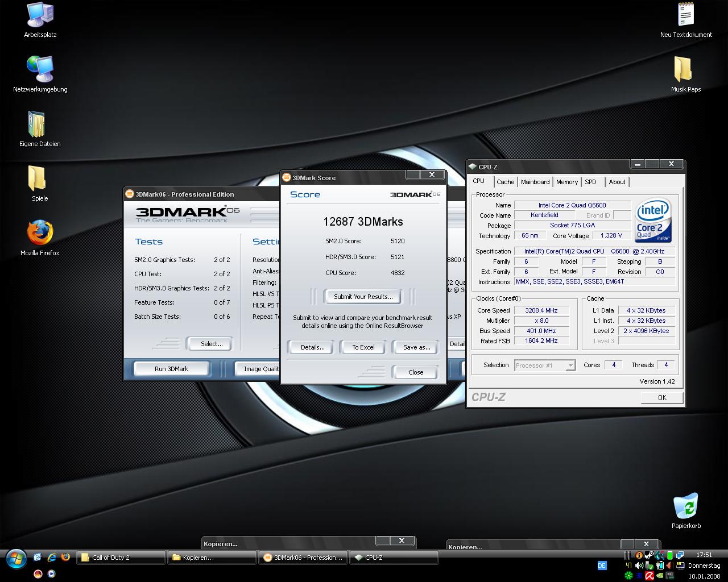Screen dimensions: 728x582
Task: Click the Avira red umbrella tray icon
Action: pyautogui.click(x=650, y=576)
